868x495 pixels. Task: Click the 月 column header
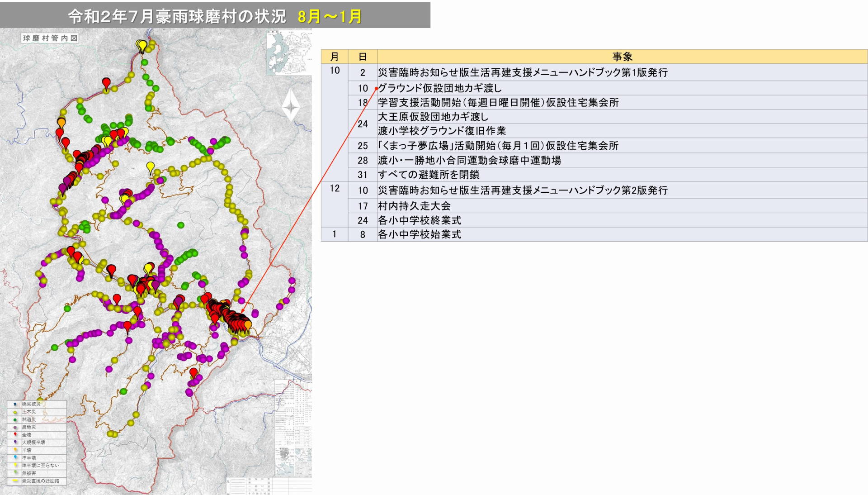(335, 57)
